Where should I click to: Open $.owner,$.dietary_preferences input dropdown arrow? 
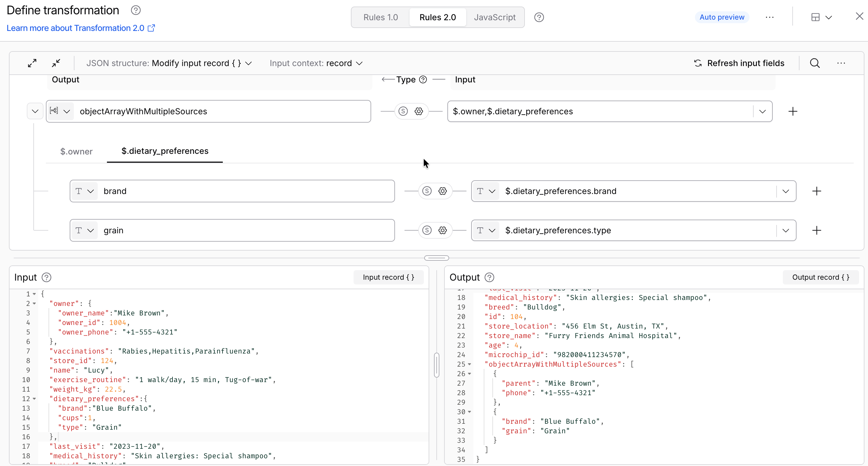point(762,111)
